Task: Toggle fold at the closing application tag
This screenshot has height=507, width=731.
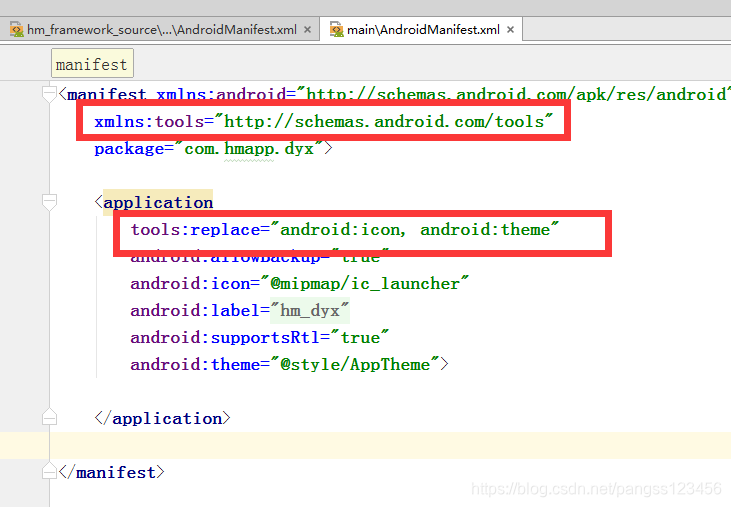Action: [x=49, y=418]
